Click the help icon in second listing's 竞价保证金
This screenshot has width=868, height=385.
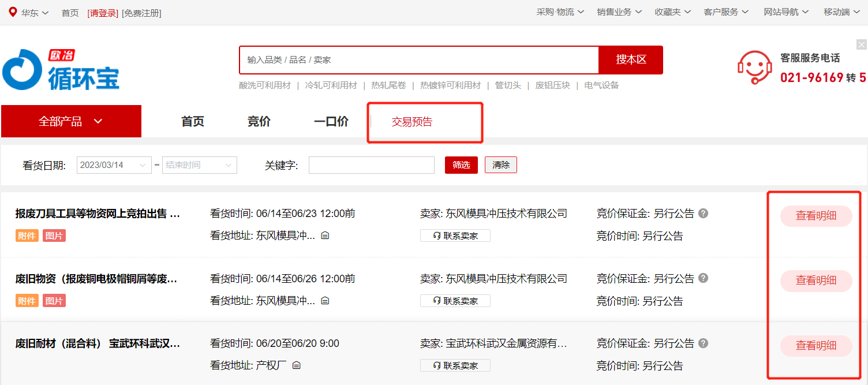click(703, 278)
